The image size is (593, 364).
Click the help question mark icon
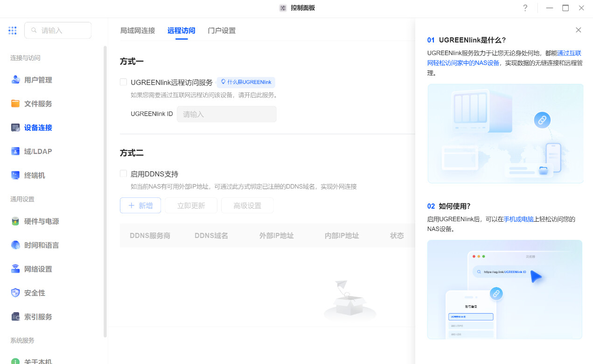pos(525,8)
